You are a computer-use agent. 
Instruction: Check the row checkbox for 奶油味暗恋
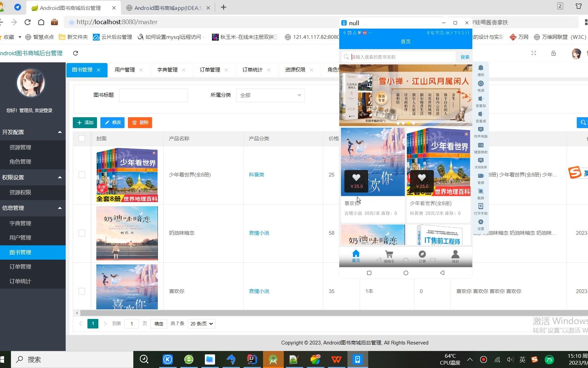82,233
